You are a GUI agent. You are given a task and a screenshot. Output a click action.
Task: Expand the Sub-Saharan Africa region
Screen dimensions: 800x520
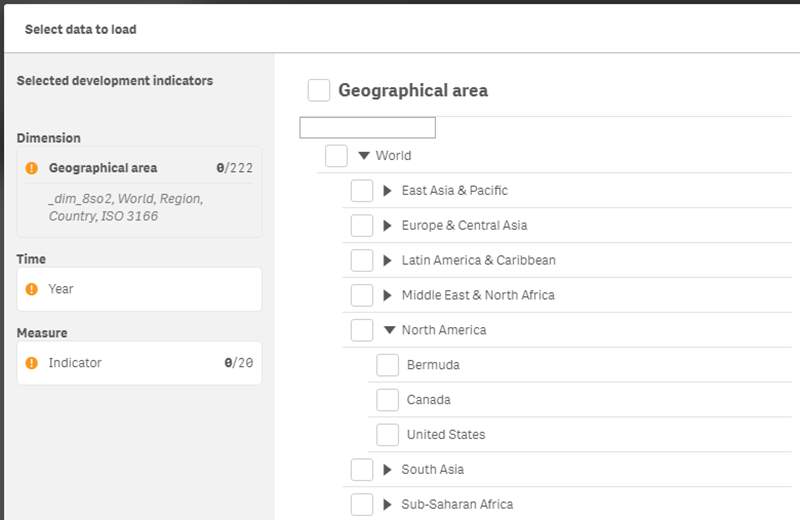tap(388, 505)
